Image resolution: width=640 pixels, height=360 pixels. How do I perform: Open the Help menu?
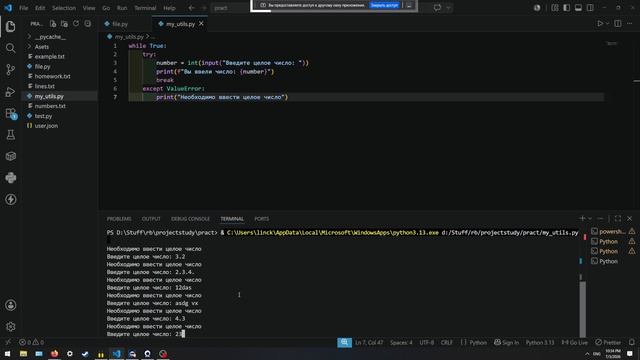tap(169, 8)
